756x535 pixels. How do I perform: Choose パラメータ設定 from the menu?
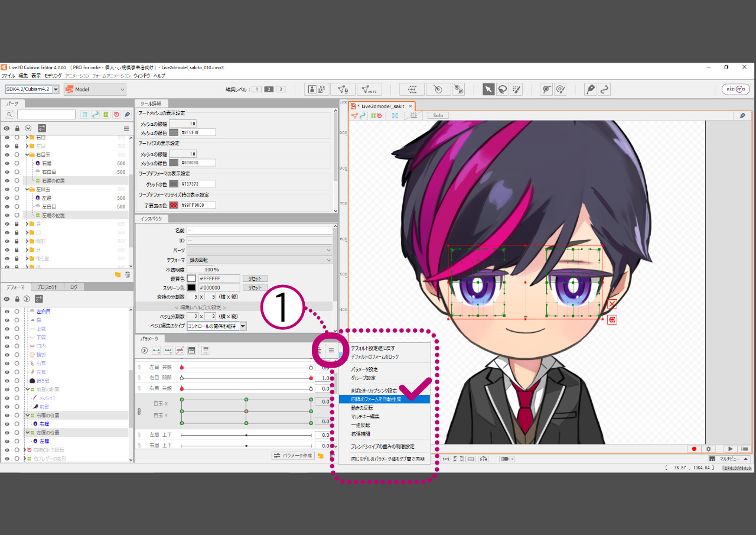point(364,369)
